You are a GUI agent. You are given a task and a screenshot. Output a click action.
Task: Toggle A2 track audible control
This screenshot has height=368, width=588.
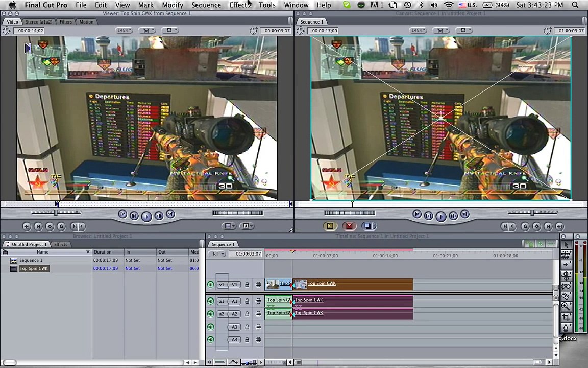pos(210,314)
